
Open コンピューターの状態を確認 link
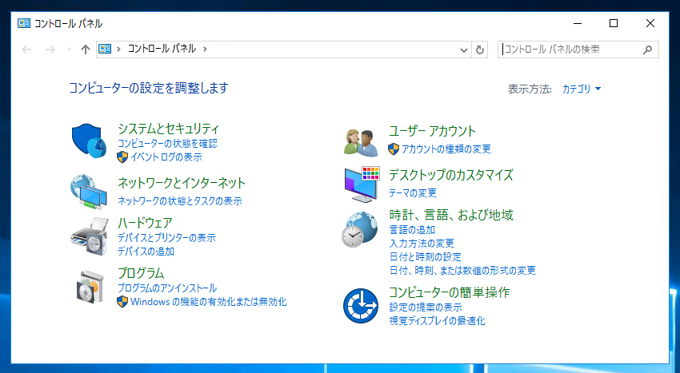coord(167,144)
